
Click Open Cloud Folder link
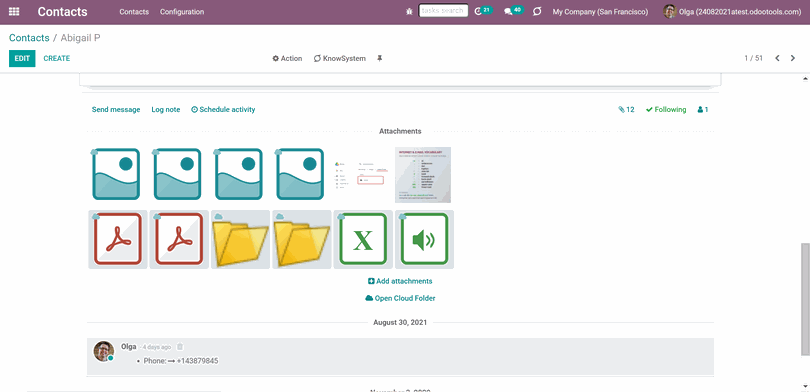400,298
